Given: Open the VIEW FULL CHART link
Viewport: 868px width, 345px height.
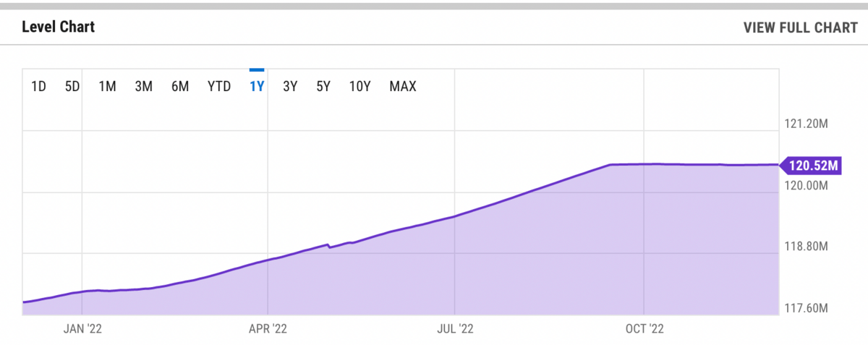Looking at the screenshot, I should coord(800,27).
